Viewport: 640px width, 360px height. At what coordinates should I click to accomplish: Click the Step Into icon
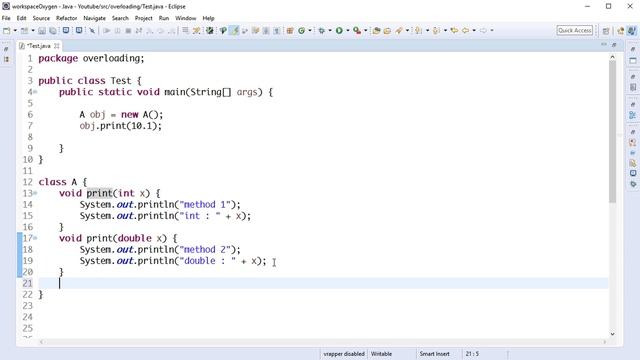[150, 31]
